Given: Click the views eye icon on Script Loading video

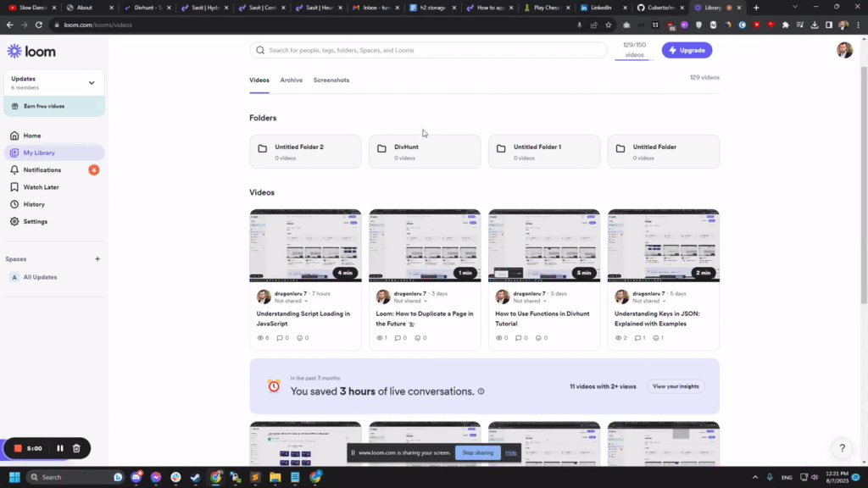Looking at the screenshot, I should (260, 338).
